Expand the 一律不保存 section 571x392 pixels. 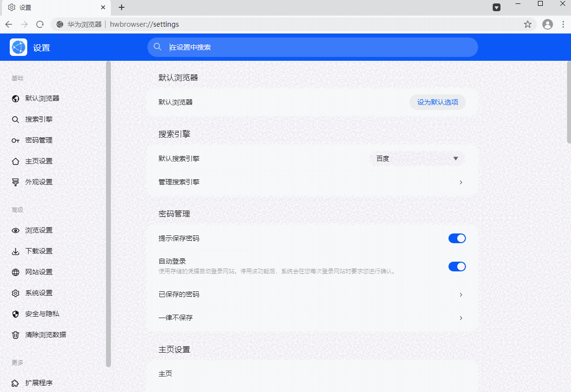click(x=460, y=318)
